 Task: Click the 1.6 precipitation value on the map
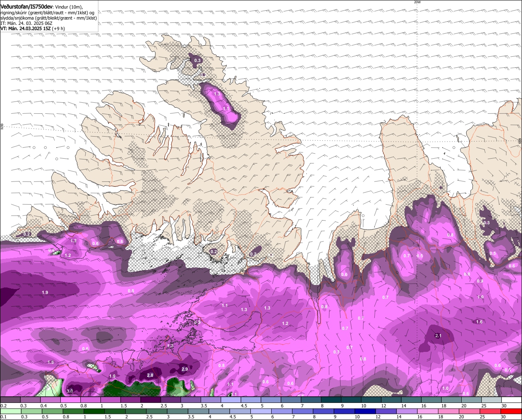479,322
